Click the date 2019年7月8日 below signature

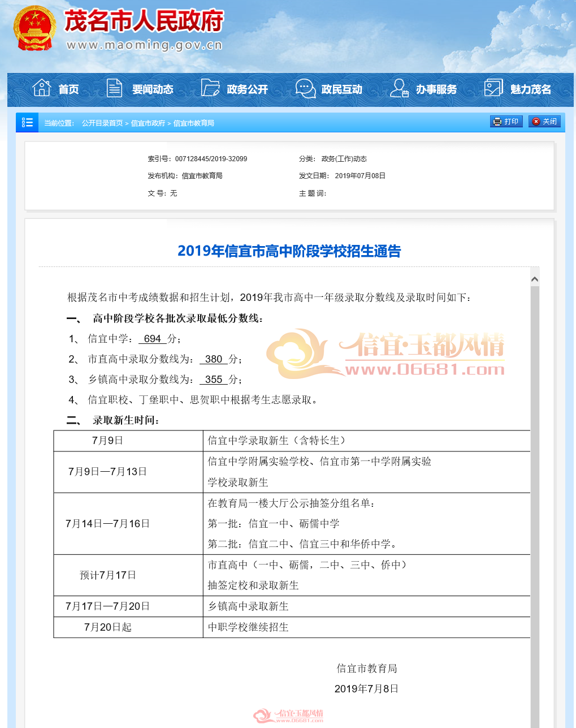366,689
